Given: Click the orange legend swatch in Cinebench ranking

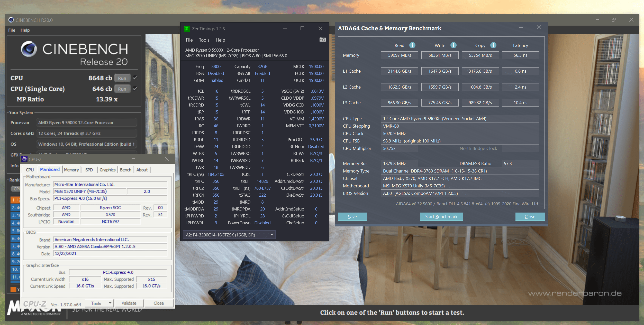Looking at the screenshot, I should (x=13, y=289).
